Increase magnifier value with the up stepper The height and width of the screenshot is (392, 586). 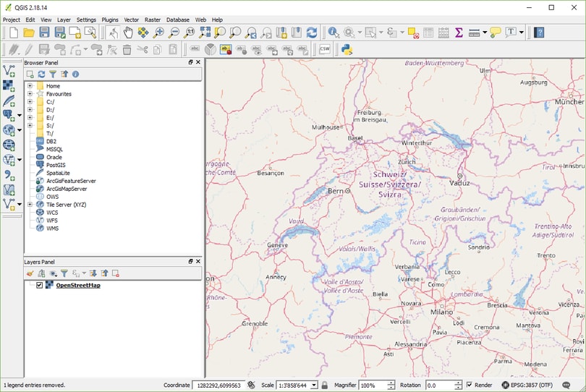click(391, 383)
